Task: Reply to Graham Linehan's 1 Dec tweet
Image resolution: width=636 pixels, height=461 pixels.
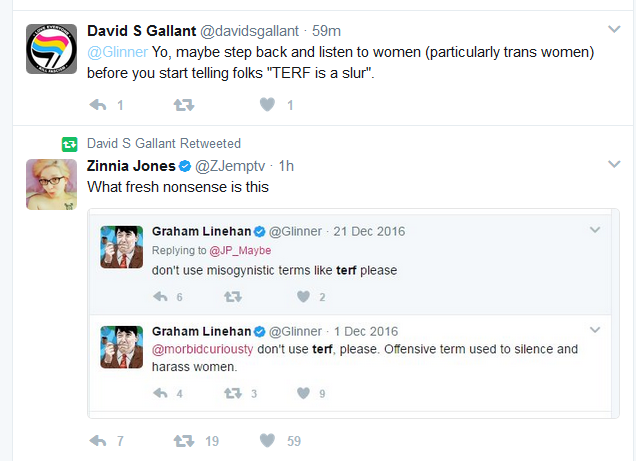Action: tap(160, 393)
